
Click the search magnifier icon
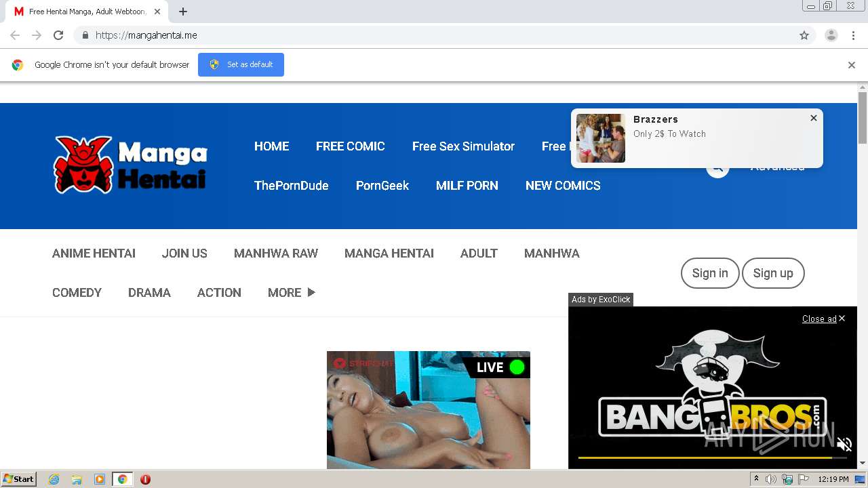click(x=717, y=168)
